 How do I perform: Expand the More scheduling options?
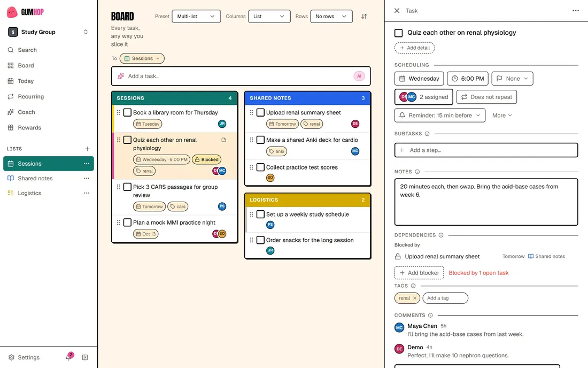(502, 116)
